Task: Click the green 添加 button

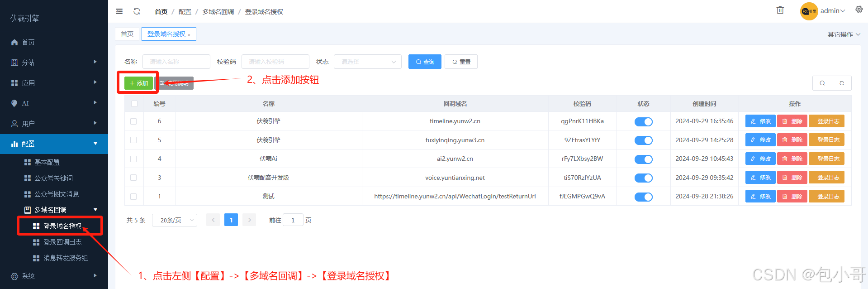Action: coord(138,83)
